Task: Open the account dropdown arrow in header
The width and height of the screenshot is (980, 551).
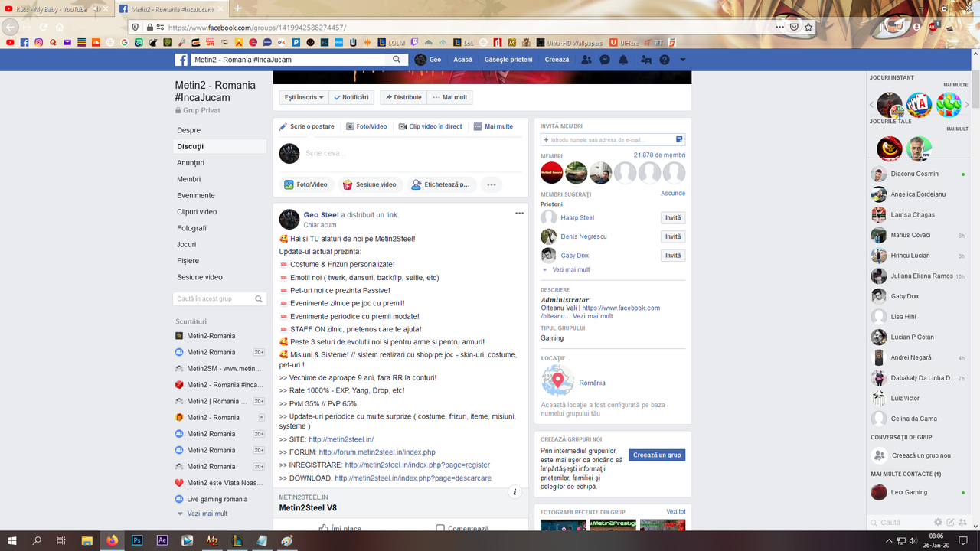Action: pyautogui.click(x=683, y=60)
